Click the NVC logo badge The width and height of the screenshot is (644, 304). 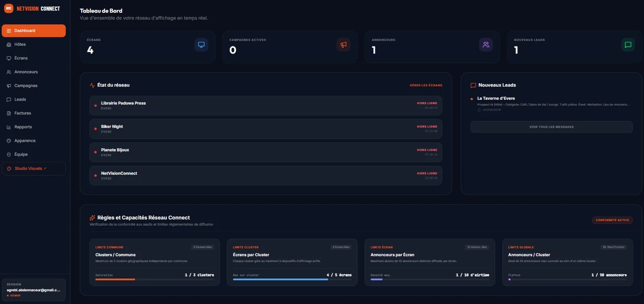[x=8, y=8]
